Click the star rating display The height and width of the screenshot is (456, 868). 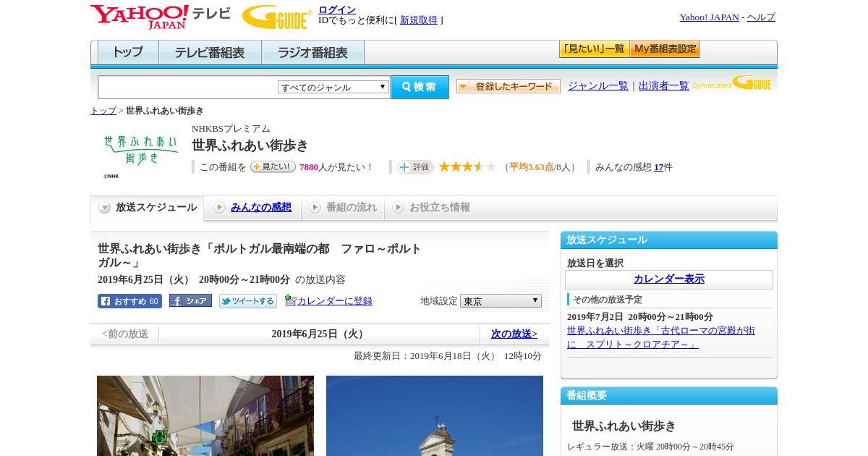point(467,167)
